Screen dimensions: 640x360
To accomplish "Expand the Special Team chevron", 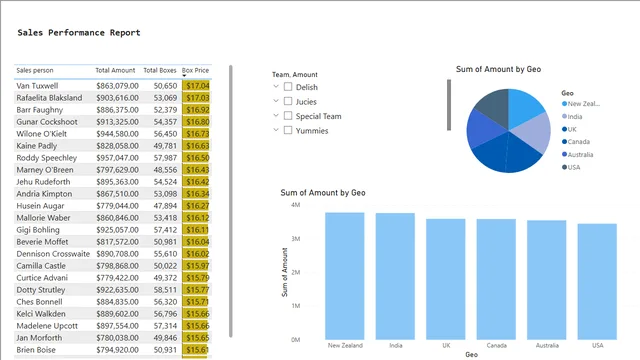I will (x=276, y=116).
